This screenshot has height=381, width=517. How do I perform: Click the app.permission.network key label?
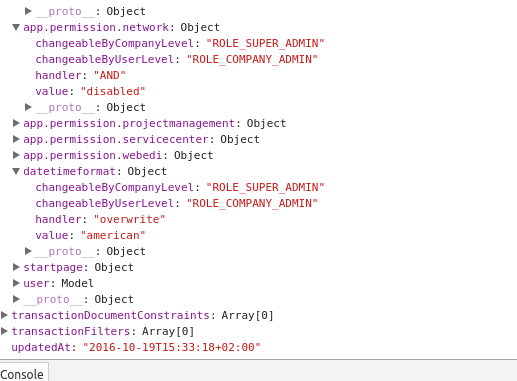click(96, 27)
